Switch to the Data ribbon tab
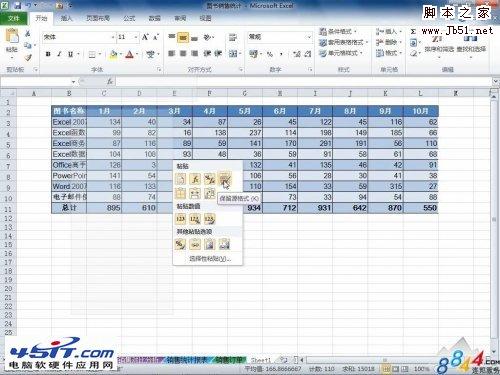Screen dimensions: 500x375 [154, 18]
